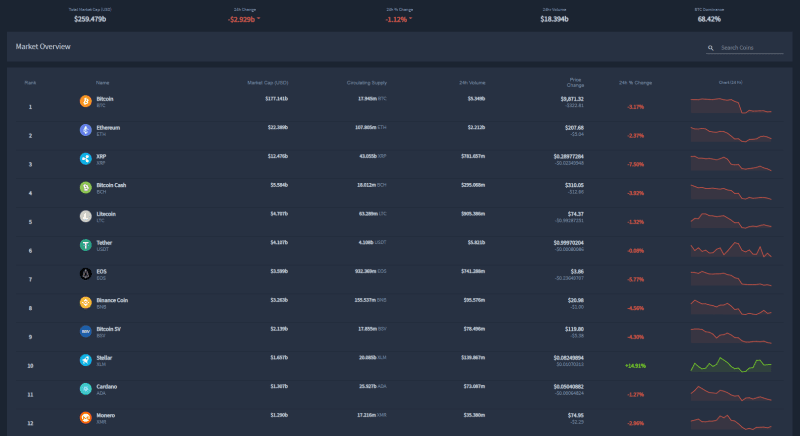This screenshot has height=436, width=800.
Task: Open the Bitcoin SV name link
Action: click(x=108, y=328)
